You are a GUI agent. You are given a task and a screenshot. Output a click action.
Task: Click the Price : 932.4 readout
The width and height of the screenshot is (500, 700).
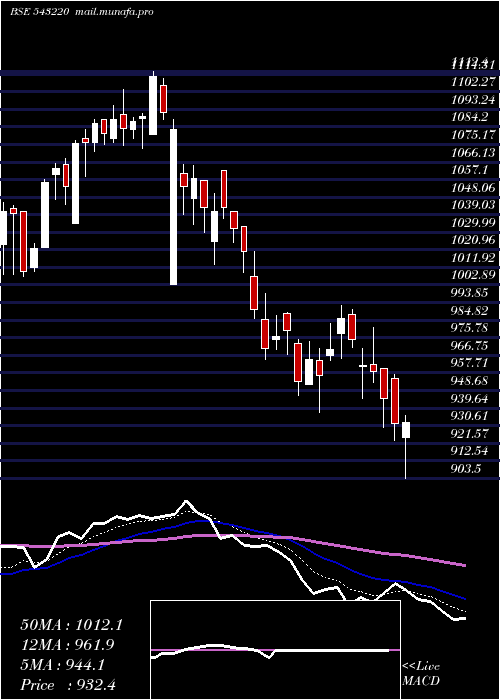tap(68, 685)
